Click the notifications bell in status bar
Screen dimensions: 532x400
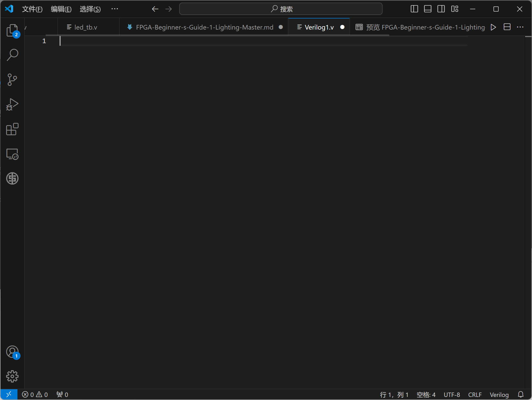pos(521,395)
